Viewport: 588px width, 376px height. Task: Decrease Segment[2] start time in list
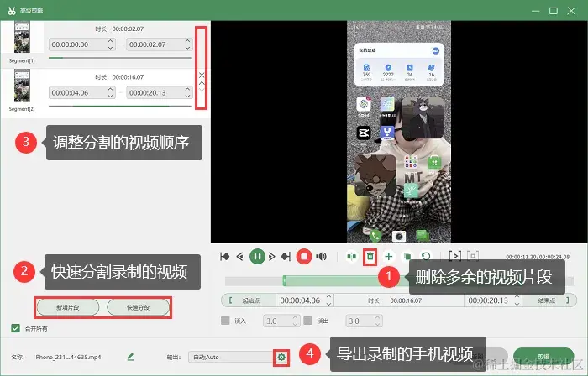pos(110,96)
